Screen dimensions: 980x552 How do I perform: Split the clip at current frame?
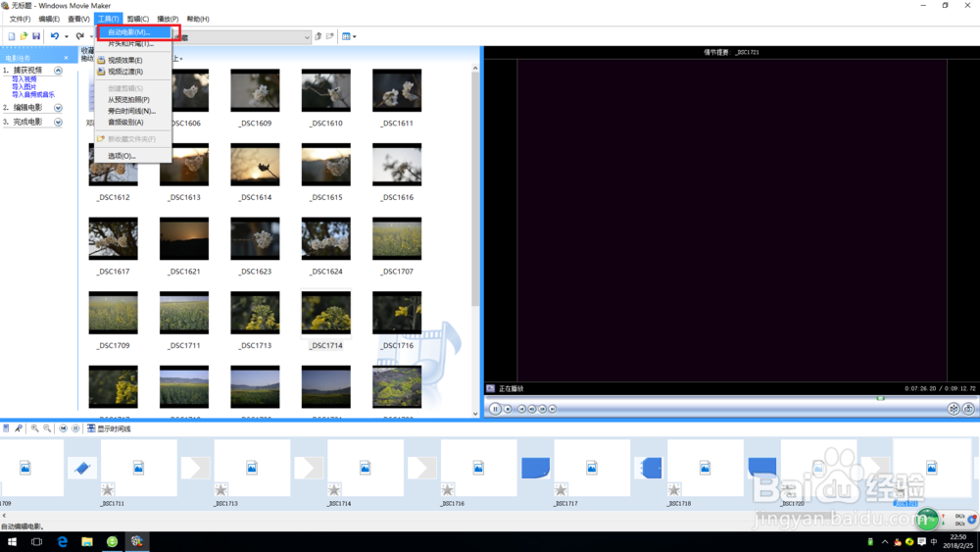954,409
